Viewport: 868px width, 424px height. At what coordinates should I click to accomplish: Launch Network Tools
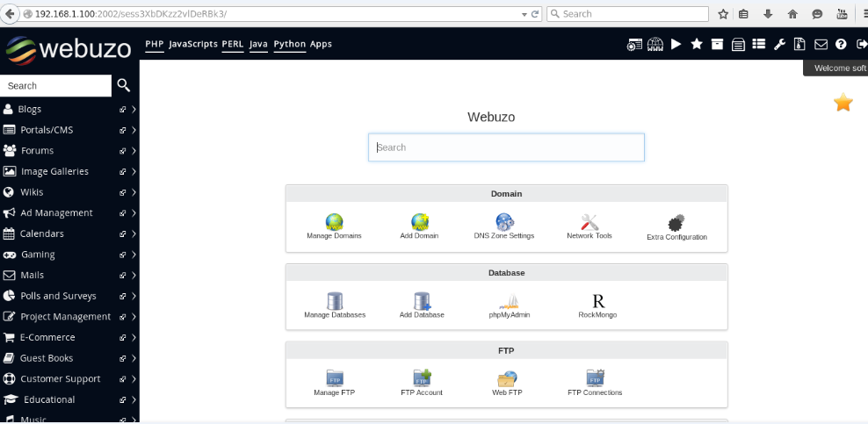click(589, 222)
